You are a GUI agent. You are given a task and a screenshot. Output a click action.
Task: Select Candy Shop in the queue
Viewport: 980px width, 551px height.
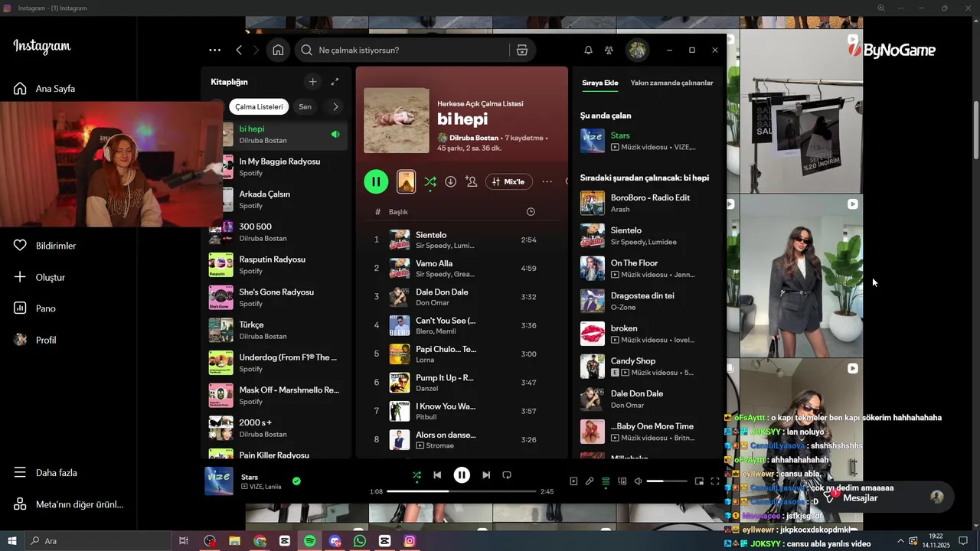point(648,367)
